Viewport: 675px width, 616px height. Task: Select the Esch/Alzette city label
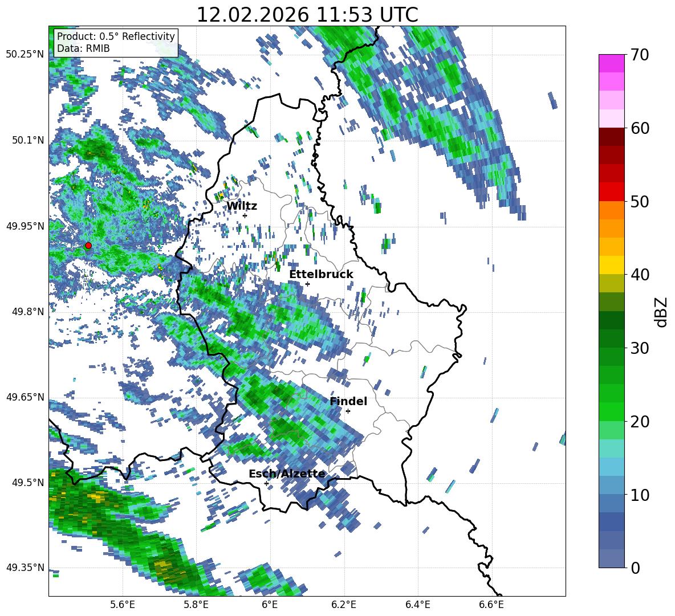coord(287,474)
